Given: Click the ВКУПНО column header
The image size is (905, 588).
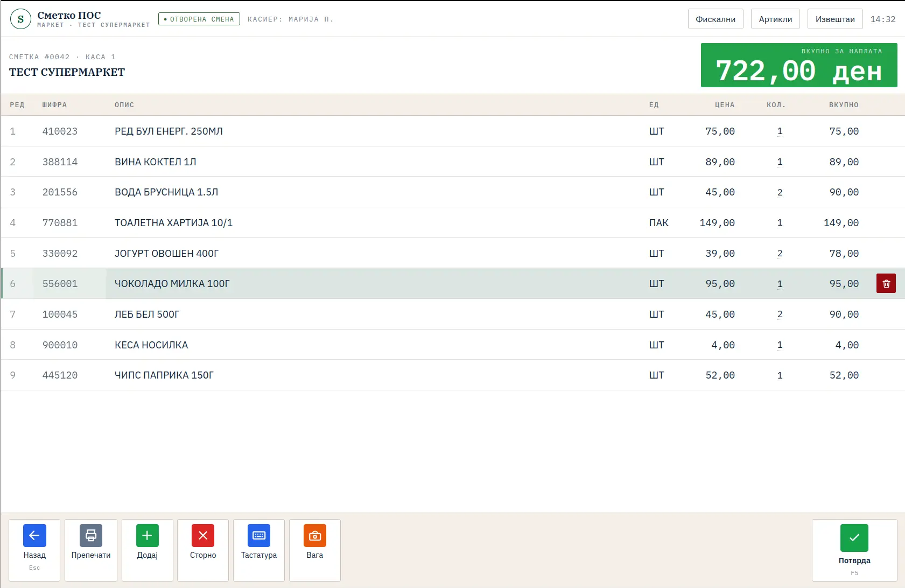Looking at the screenshot, I should (844, 105).
